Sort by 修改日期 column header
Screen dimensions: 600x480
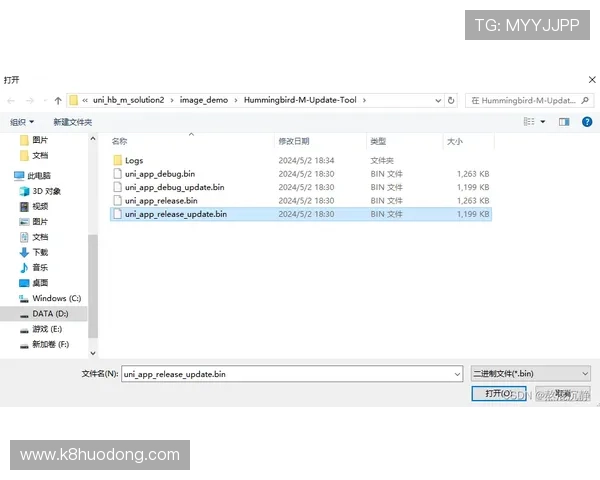pos(293,141)
